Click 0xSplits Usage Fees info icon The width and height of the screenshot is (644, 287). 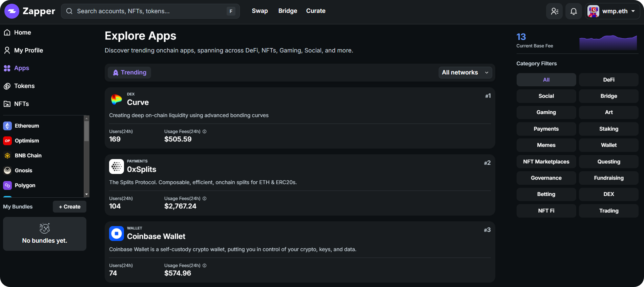click(x=205, y=199)
